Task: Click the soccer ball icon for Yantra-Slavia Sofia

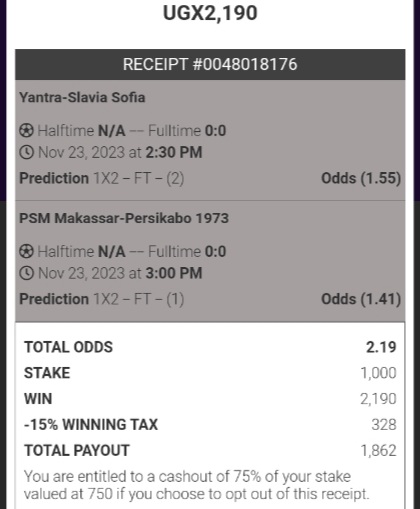Action: (x=26, y=130)
